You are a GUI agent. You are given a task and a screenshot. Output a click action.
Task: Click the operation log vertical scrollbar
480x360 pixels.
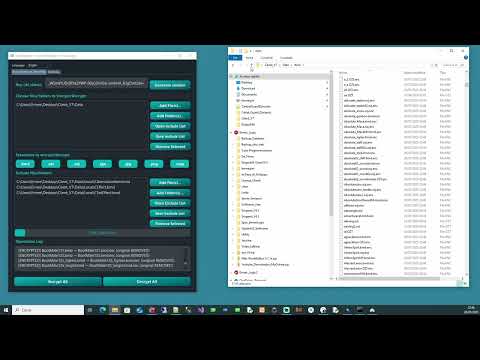(x=186, y=258)
